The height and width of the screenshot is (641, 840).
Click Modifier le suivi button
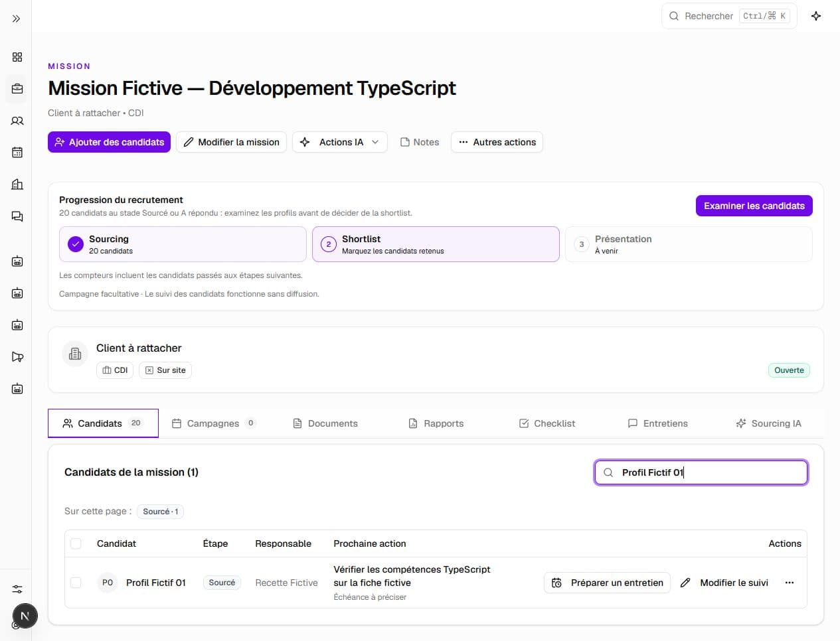coord(724,583)
